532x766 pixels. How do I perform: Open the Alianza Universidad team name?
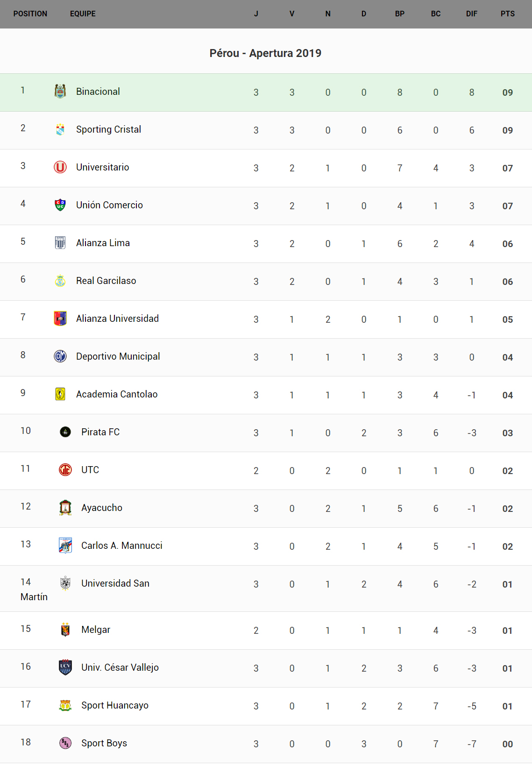(x=117, y=319)
